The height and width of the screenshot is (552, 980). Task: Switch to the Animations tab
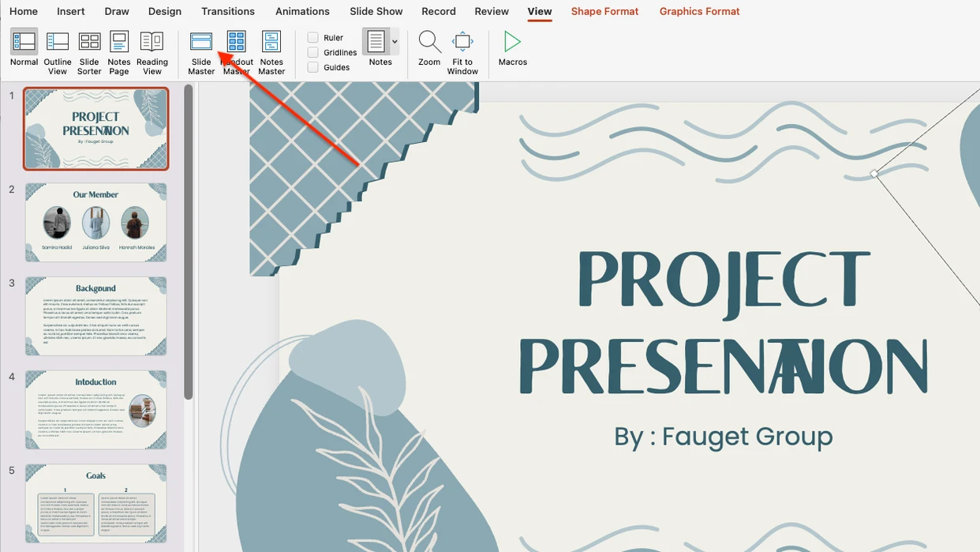(x=302, y=11)
